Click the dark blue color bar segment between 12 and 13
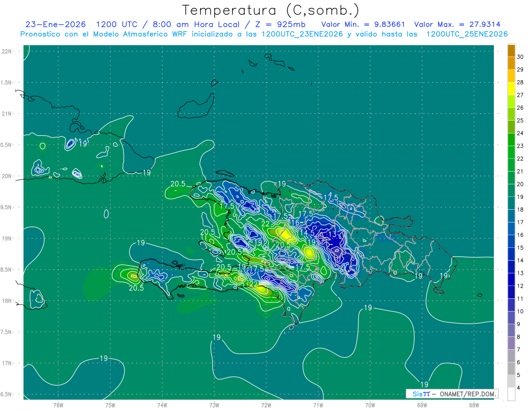Viewport: 532px width, 411px height. pyautogui.click(x=511, y=280)
